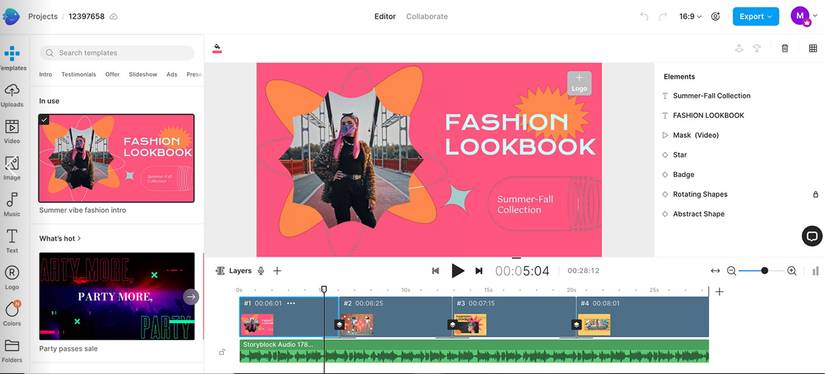Open the Image sidebar panel

12,168
